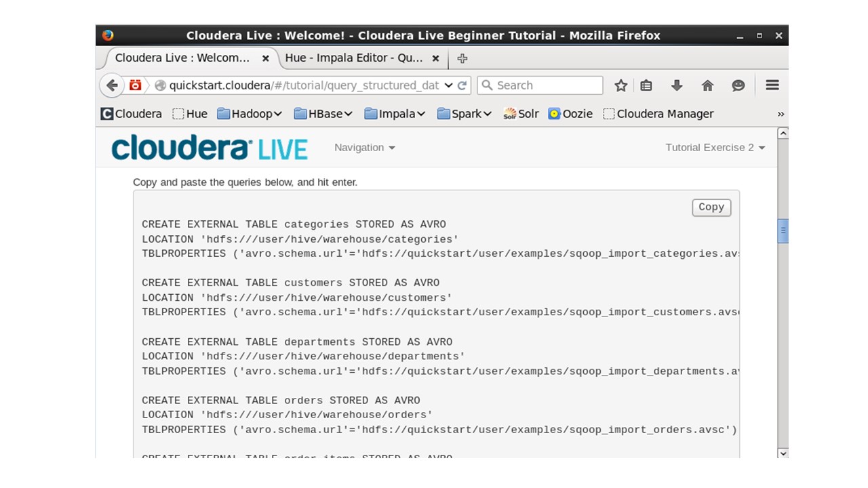This screenshot has height=488, width=868.
Task: Open the downloads arrow icon
Action: click(677, 85)
